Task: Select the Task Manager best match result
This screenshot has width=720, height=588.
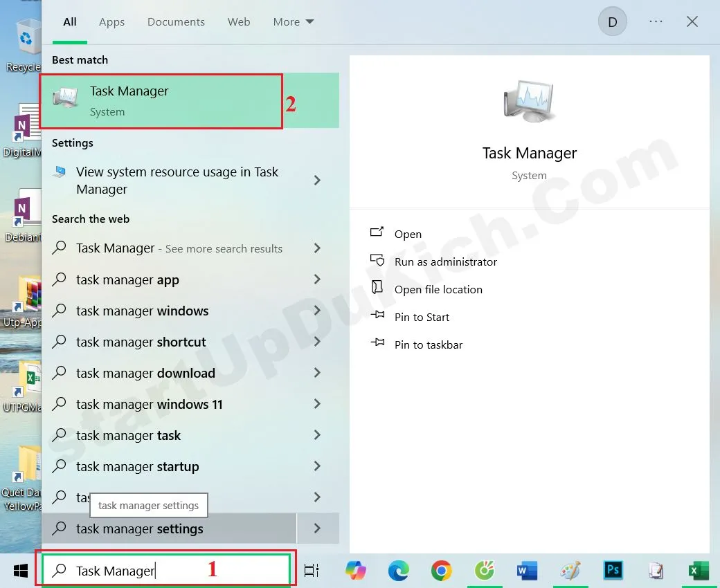Action: [161, 100]
